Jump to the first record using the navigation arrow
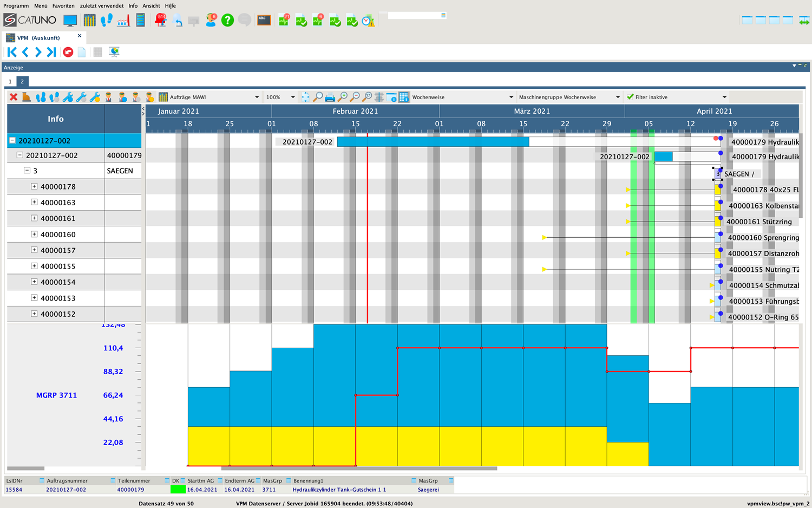This screenshot has height=508, width=812. pos(12,52)
